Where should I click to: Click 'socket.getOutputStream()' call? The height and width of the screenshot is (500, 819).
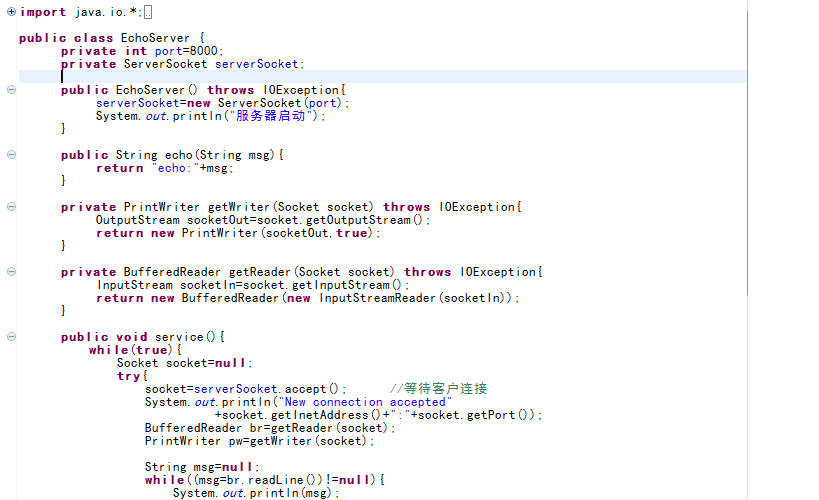pyautogui.click(x=340, y=220)
